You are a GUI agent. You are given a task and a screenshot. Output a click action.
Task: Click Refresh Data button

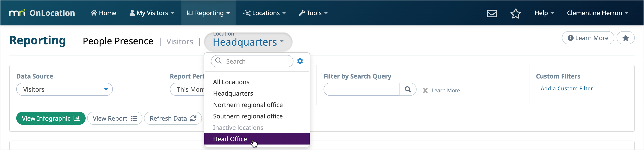tap(173, 118)
